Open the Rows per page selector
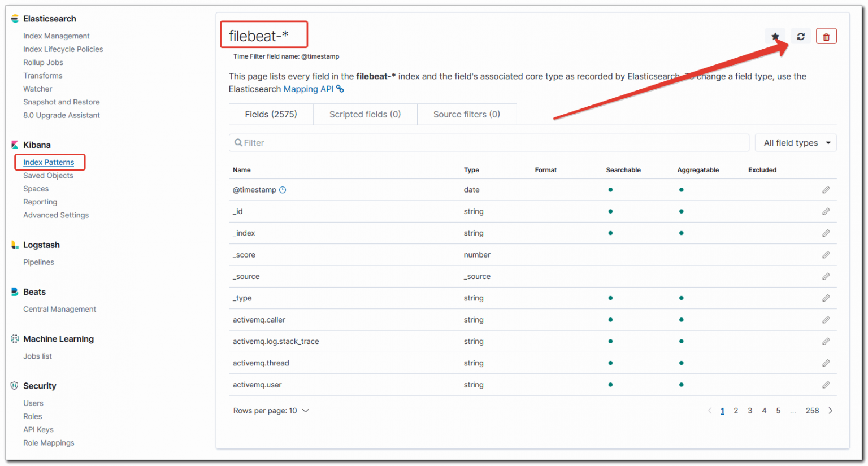This screenshot has height=466, width=868. coord(271,411)
